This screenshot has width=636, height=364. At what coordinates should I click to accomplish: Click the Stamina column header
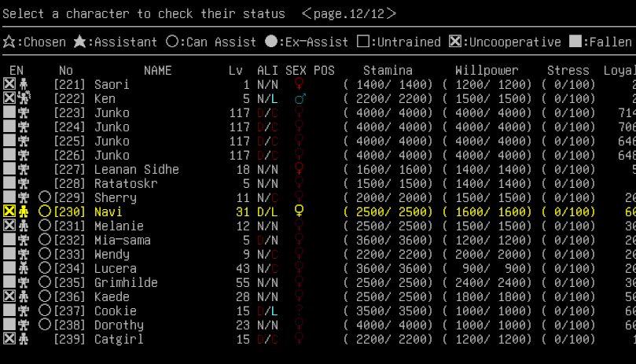pyautogui.click(x=388, y=70)
